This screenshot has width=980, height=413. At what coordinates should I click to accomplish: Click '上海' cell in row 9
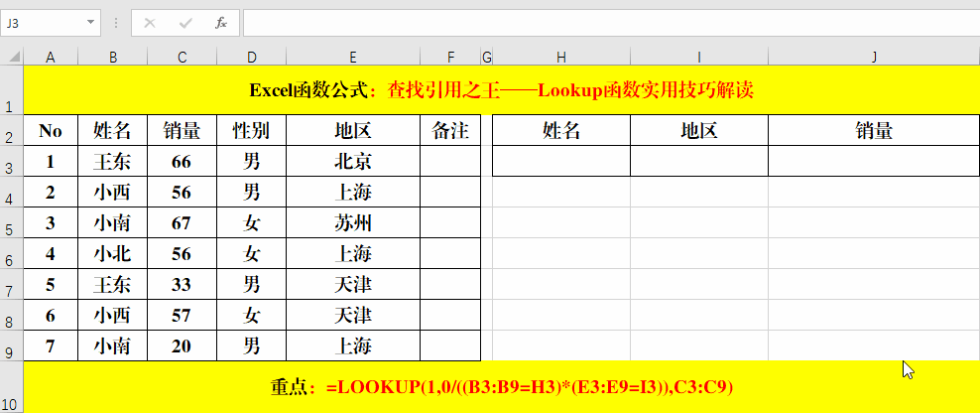point(353,345)
